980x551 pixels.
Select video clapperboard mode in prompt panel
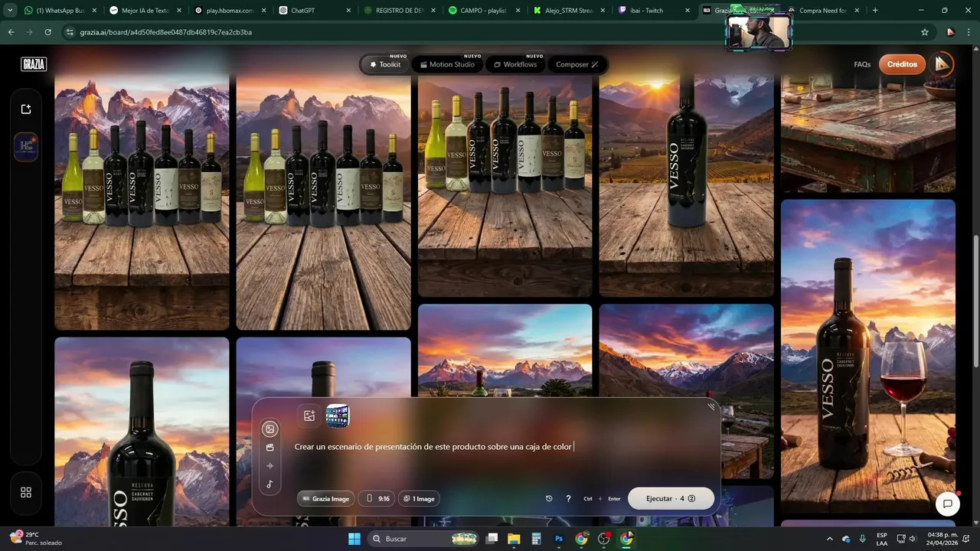(269, 448)
